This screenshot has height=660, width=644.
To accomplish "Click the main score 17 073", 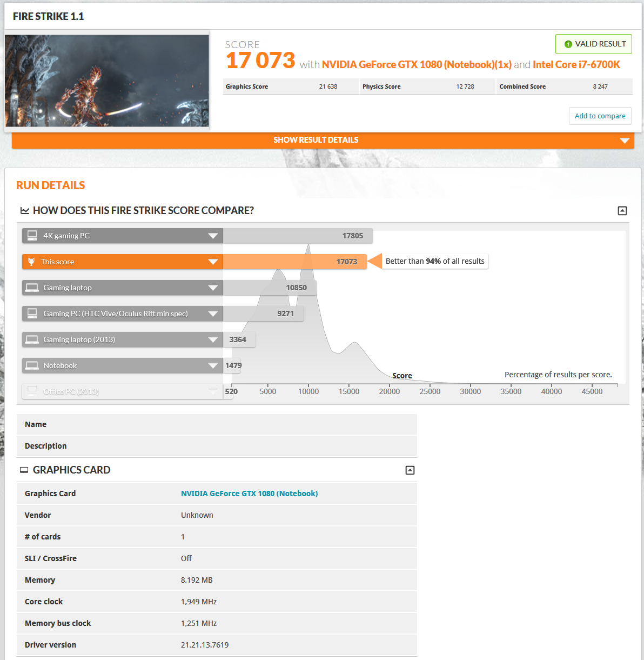I will click(x=260, y=61).
